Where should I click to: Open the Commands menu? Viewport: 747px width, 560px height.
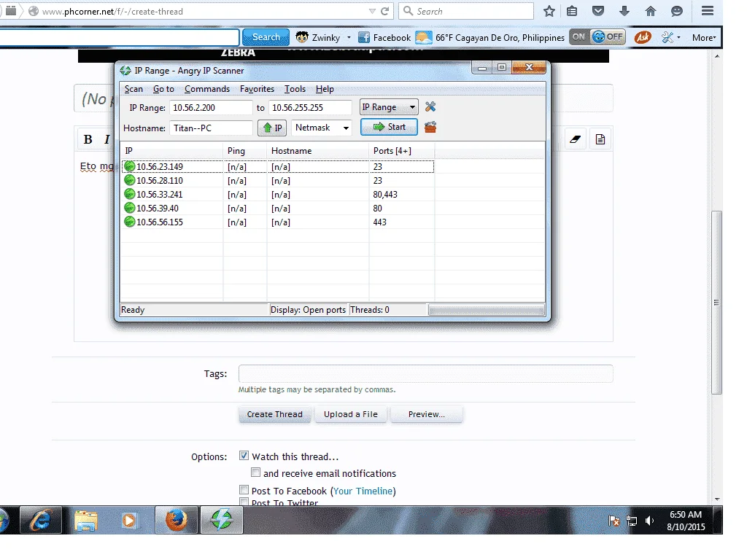[206, 89]
